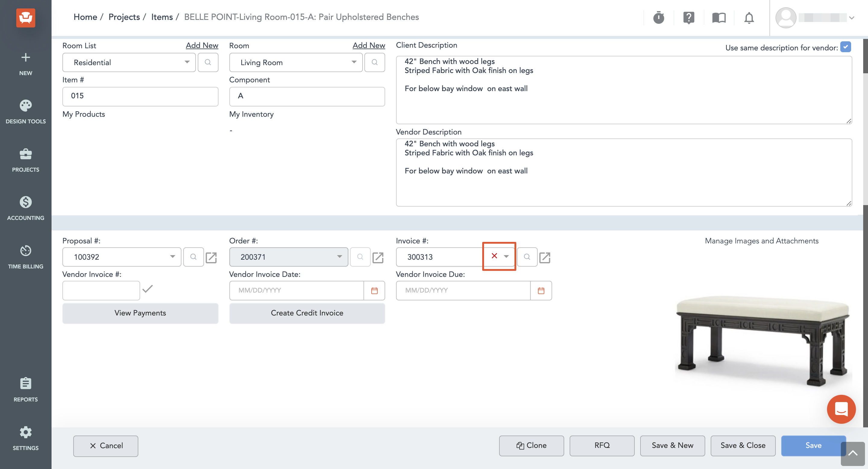This screenshot has height=469, width=868.
Task: Open the timer stopwatch icon
Action: click(659, 17)
